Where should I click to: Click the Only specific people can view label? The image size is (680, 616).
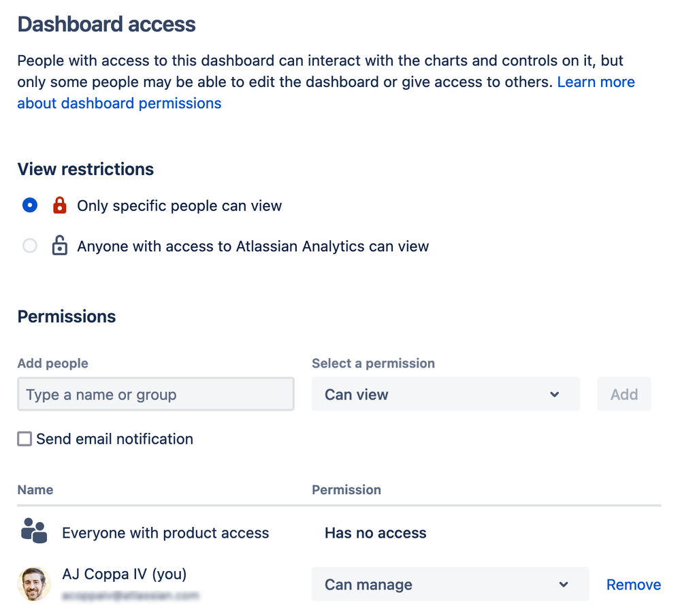(179, 206)
